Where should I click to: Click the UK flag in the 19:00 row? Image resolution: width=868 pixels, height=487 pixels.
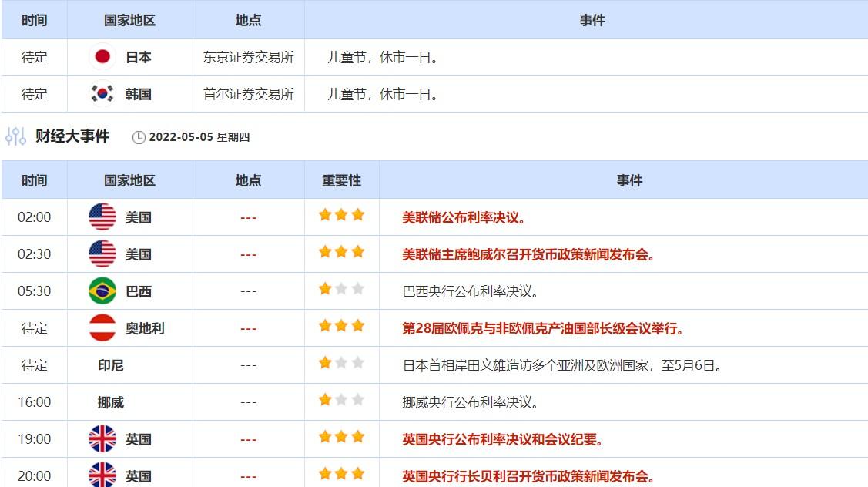coord(102,439)
